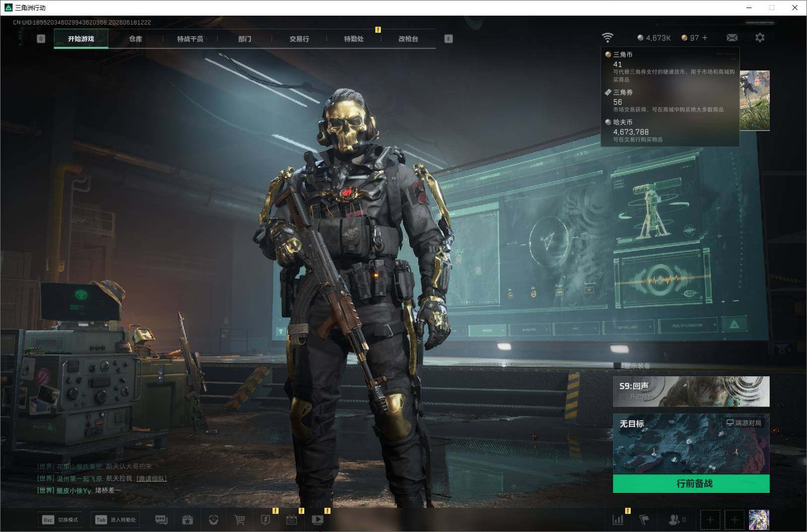Viewport: 807px width, 532px height.
Task: Click the chat line from 花果山猴氏集团
Action: 95,467
